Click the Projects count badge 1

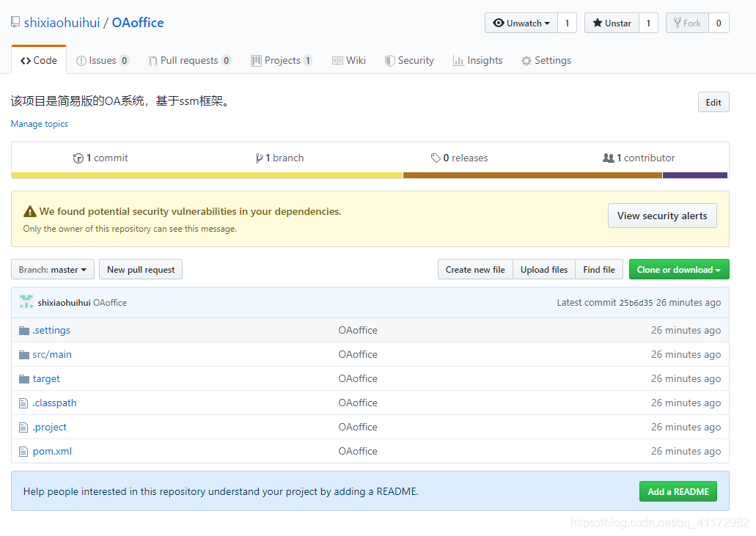click(308, 60)
